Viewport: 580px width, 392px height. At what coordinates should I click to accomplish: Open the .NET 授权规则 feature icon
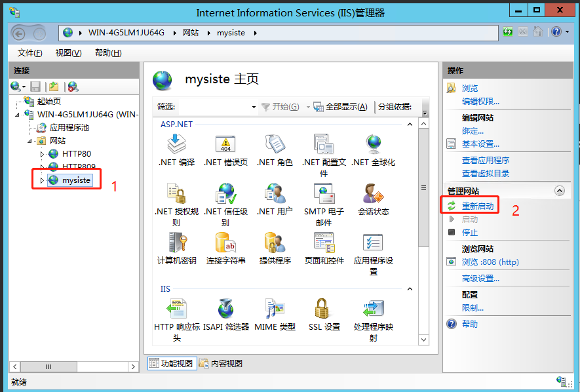point(176,205)
